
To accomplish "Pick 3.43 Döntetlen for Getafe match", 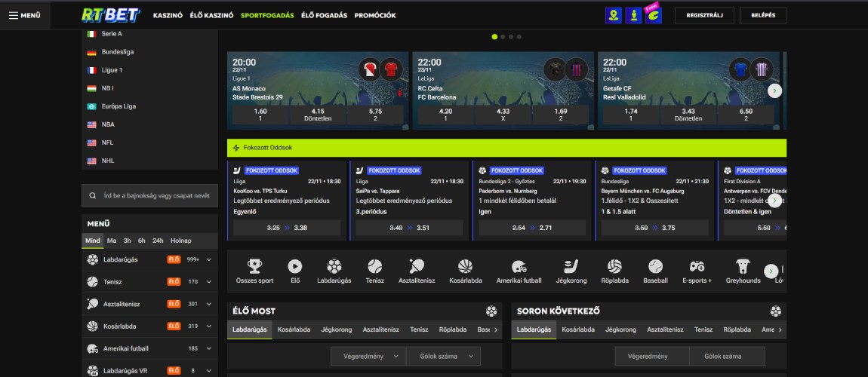I will tap(689, 115).
